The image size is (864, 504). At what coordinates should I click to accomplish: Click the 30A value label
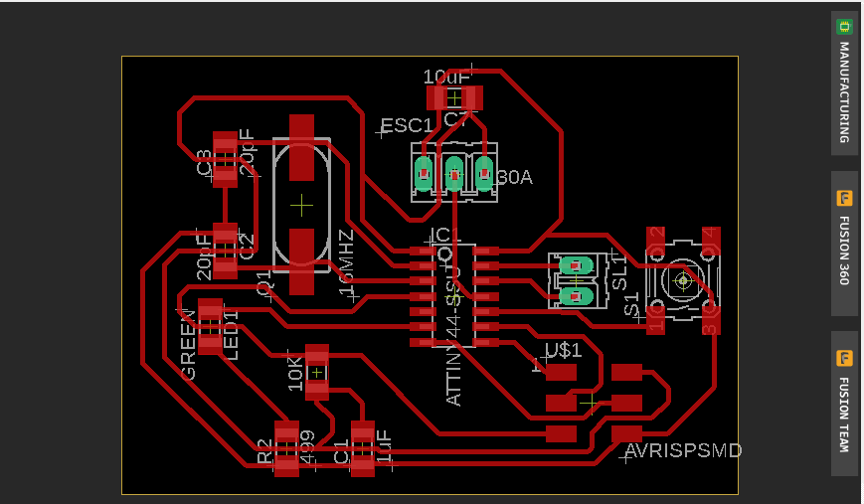pyautogui.click(x=515, y=177)
